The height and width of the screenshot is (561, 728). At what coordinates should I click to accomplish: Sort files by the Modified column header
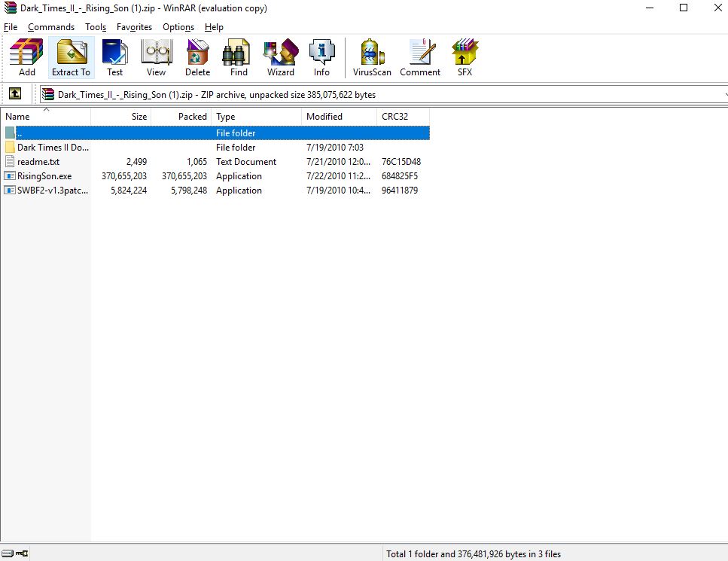point(338,117)
